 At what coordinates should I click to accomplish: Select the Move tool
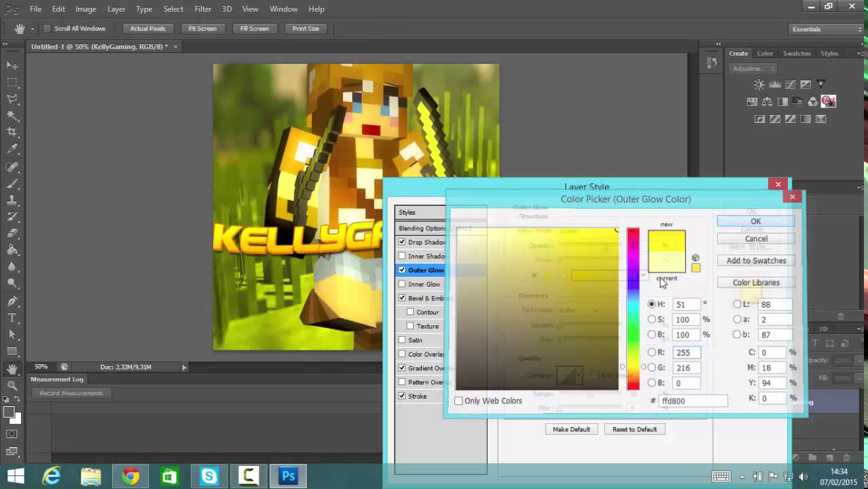click(12, 65)
